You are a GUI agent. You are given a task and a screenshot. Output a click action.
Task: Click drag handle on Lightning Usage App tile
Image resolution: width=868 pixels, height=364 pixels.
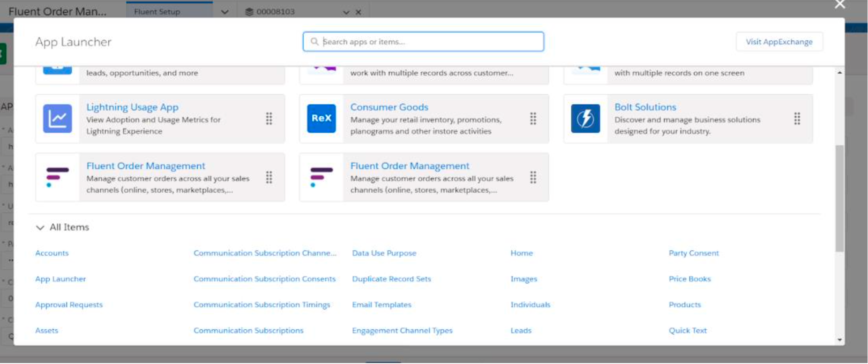[x=269, y=119]
